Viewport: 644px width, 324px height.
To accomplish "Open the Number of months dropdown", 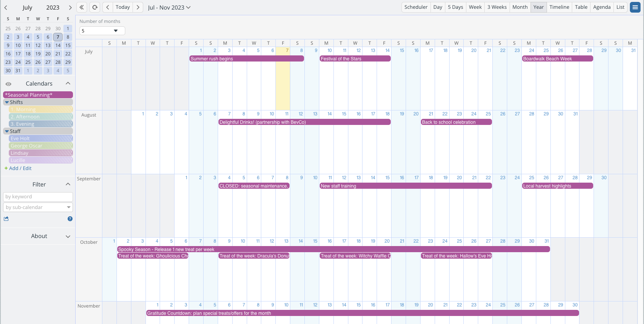I will (102, 31).
